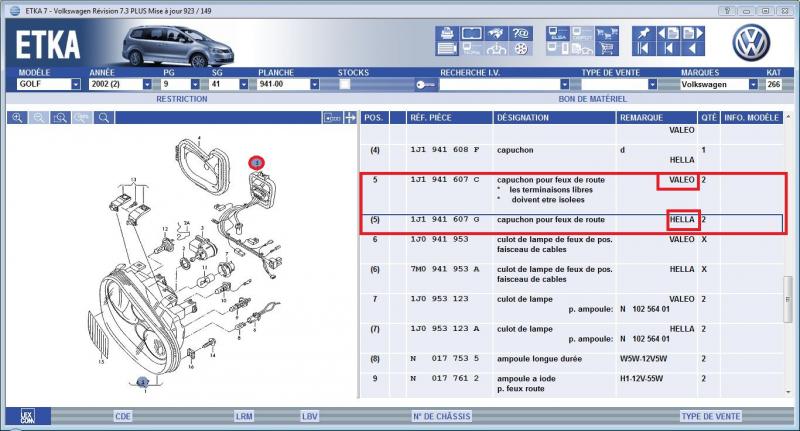The height and width of the screenshot is (431, 800).
Task: Click the Sharan vehicle image in header
Action: tap(178, 46)
